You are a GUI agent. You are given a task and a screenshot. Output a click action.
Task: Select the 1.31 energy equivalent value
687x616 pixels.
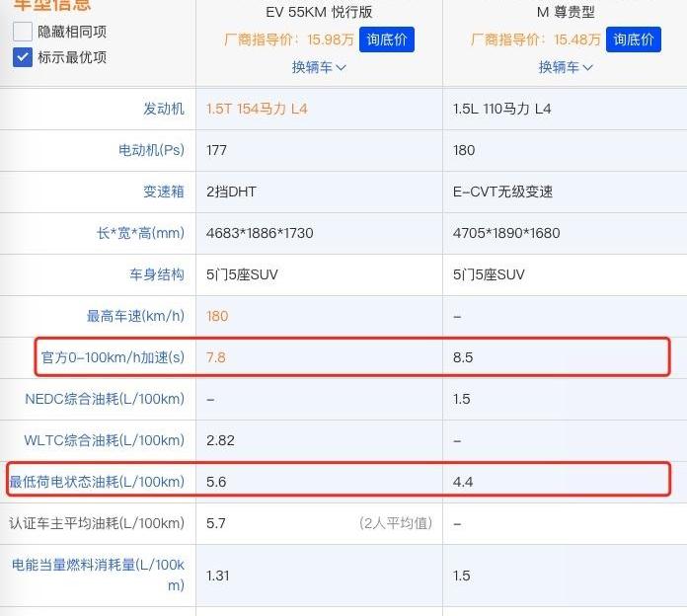(x=218, y=576)
